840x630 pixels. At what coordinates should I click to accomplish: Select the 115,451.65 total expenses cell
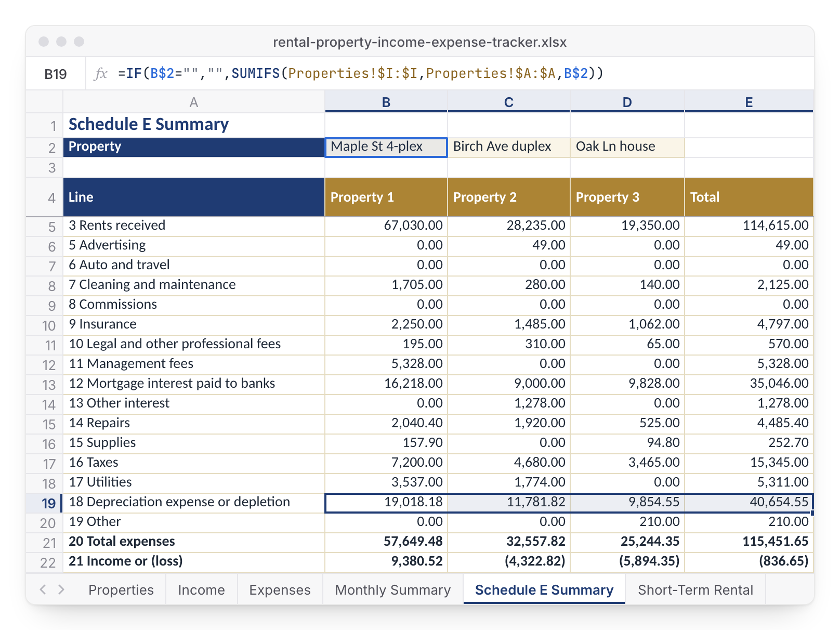(749, 542)
